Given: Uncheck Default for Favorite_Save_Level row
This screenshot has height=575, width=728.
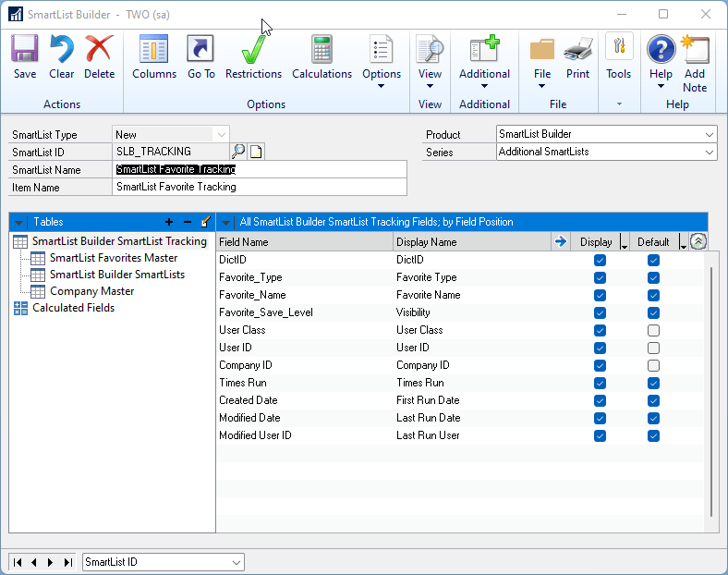Looking at the screenshot, I should (x=653, y=313).
